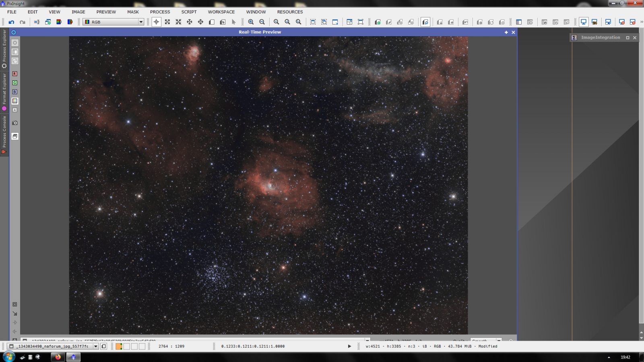Click the plus button on Real-Time Preview title bar
Viewport: 644px width, 362px height.
tap(506, 32)
